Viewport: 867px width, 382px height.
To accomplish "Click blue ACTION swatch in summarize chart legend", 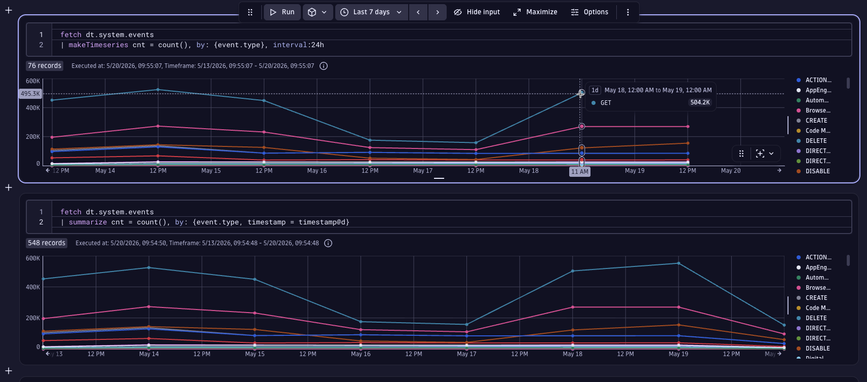I will (799, 257).
